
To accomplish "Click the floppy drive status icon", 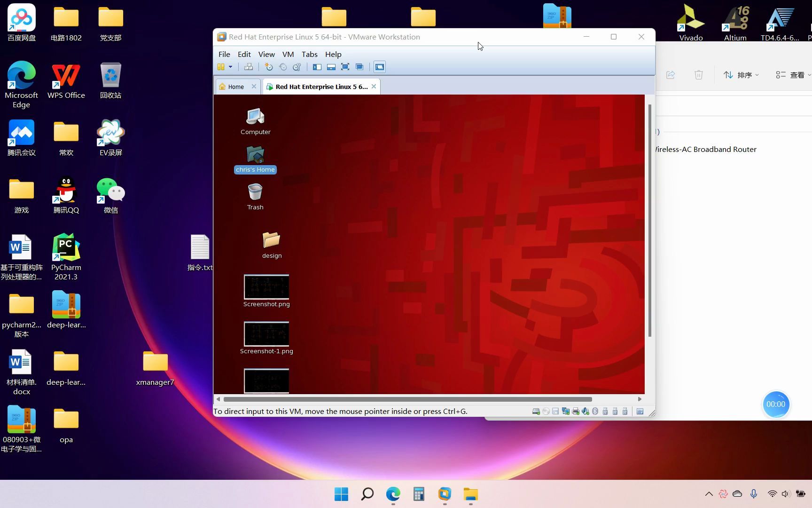I will (555, 412).
